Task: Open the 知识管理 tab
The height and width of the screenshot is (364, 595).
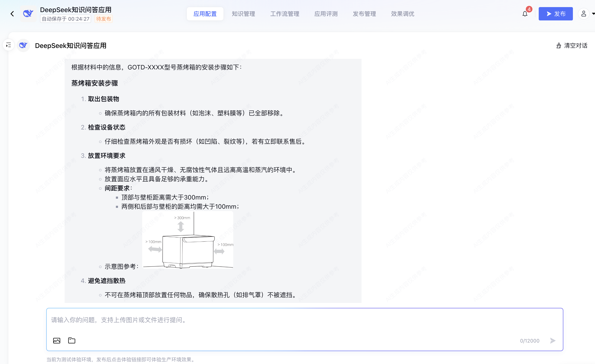Action: [243, 14]
